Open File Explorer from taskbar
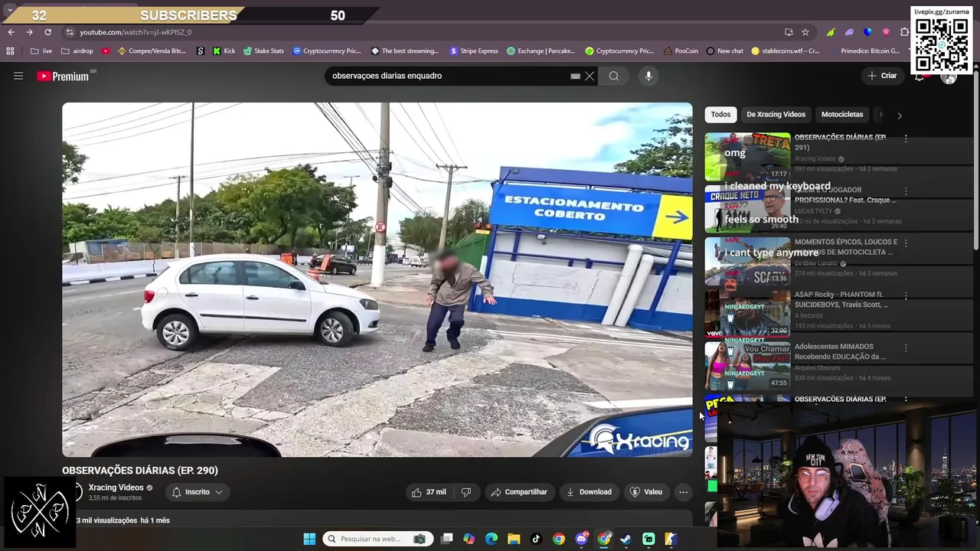The width and height of the screenshot is (980, 551). tap(514, 539)
